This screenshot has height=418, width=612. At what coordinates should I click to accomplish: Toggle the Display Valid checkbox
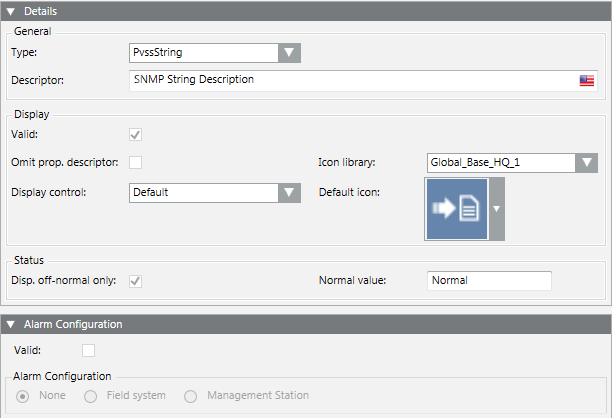coord(136,134)
